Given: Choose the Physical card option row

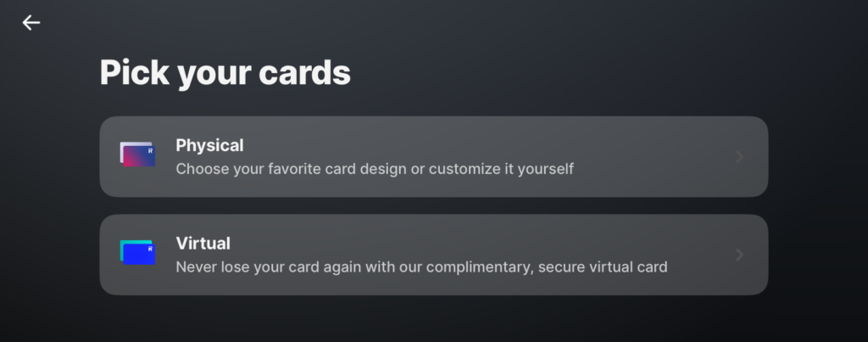Looking at the screenshot, I should [x=433, y=157].
